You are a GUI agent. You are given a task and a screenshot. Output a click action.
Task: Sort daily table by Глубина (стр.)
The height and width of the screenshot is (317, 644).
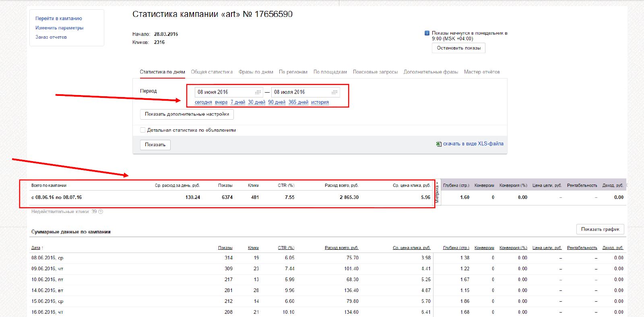[456, 248]
